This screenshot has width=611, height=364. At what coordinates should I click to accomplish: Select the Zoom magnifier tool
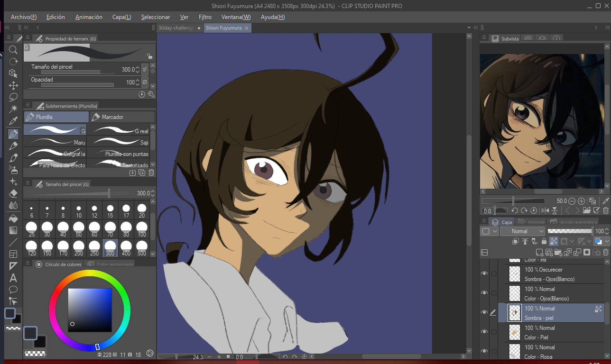13,49
